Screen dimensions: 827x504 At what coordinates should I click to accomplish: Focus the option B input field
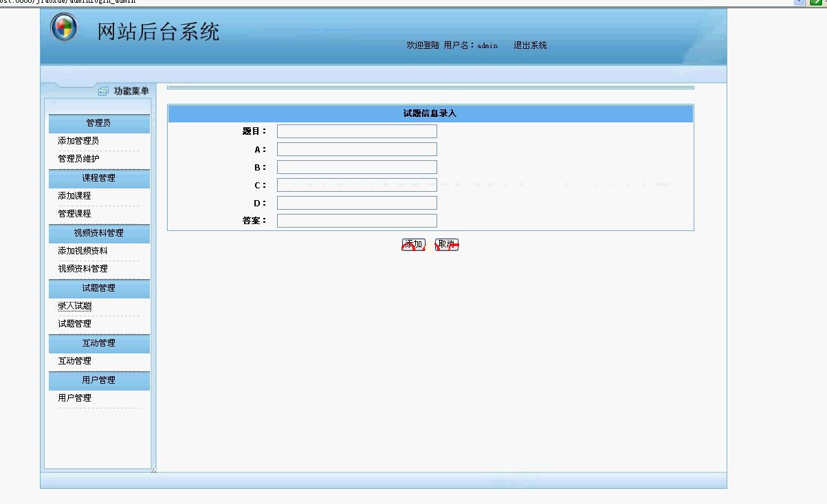[x=357, y=167]
